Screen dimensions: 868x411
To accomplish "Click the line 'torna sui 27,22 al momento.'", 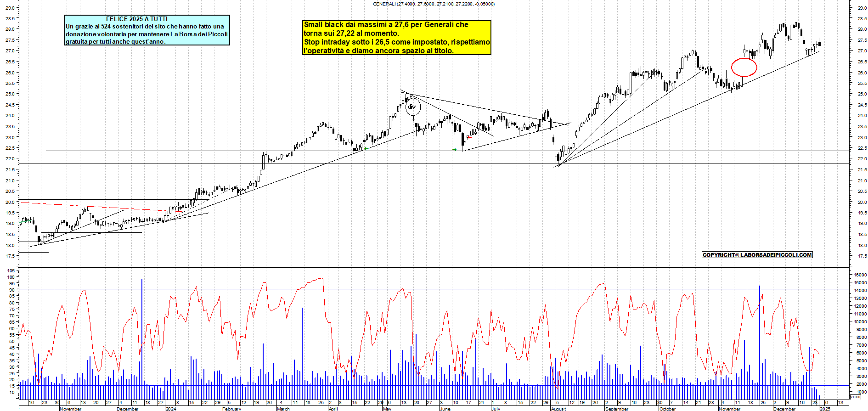I will point(351,33).
